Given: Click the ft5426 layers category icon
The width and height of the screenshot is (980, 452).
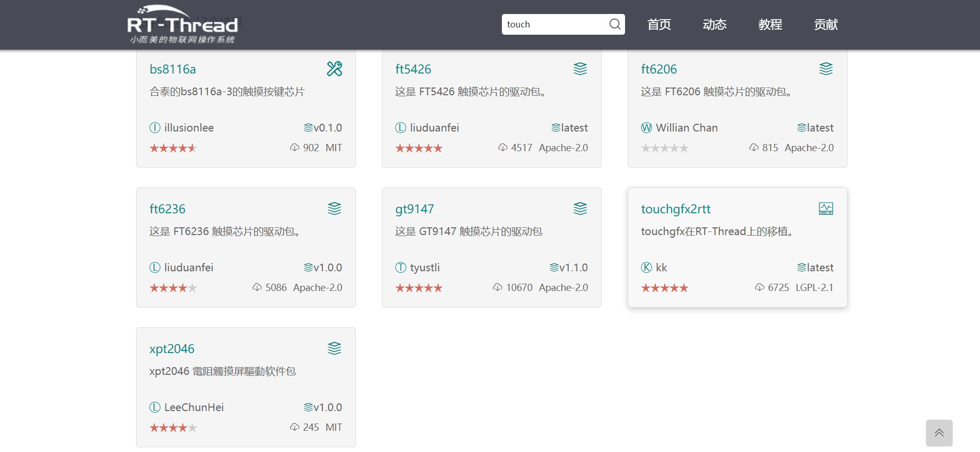Looking at the screenshot, I should (x=580, y=69).
